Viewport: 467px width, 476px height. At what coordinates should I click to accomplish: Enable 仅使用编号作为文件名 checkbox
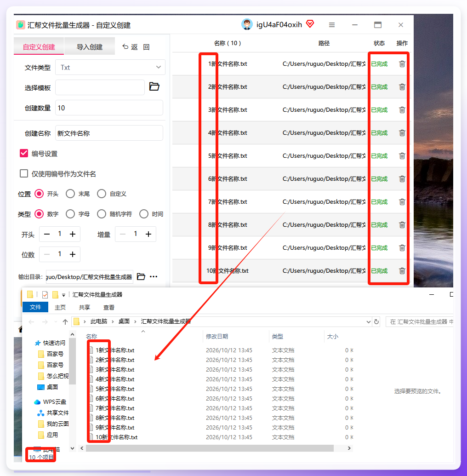point(24,174)
